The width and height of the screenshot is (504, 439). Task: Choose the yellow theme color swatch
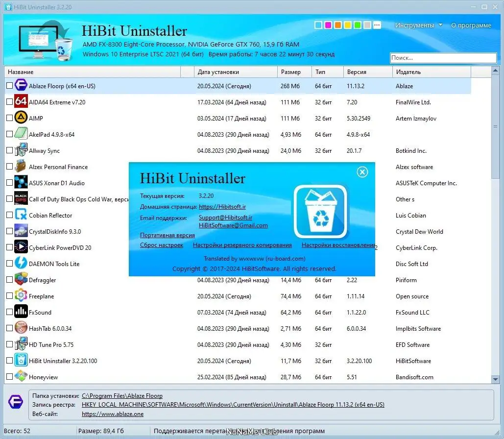(348, 25)
